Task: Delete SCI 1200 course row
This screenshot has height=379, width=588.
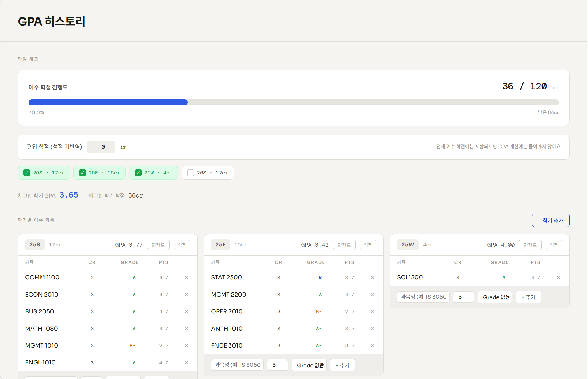Action: tap(559, 278)
